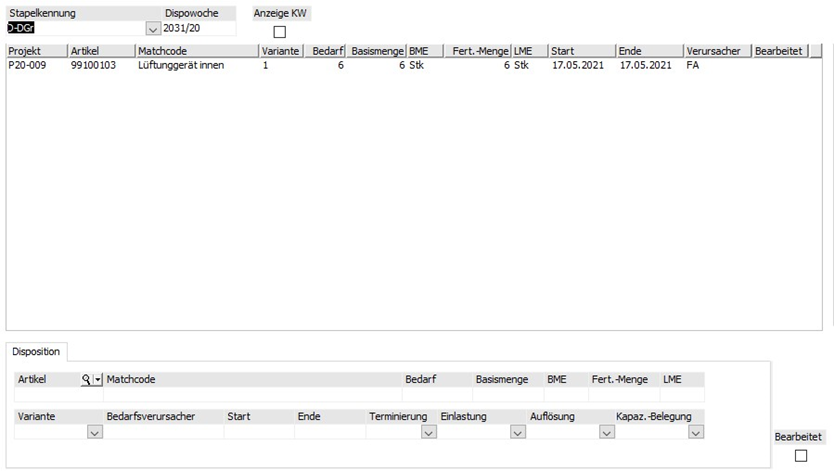834x471 pixels.
Task: Open the small arrow beside Artikel search icon
Action: click(97, 380)
